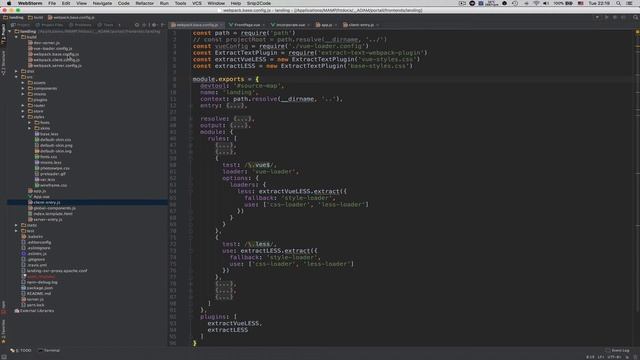The image size is (640, 360).
Task: Expand the folded entry block in code
Action: [236, 106]
